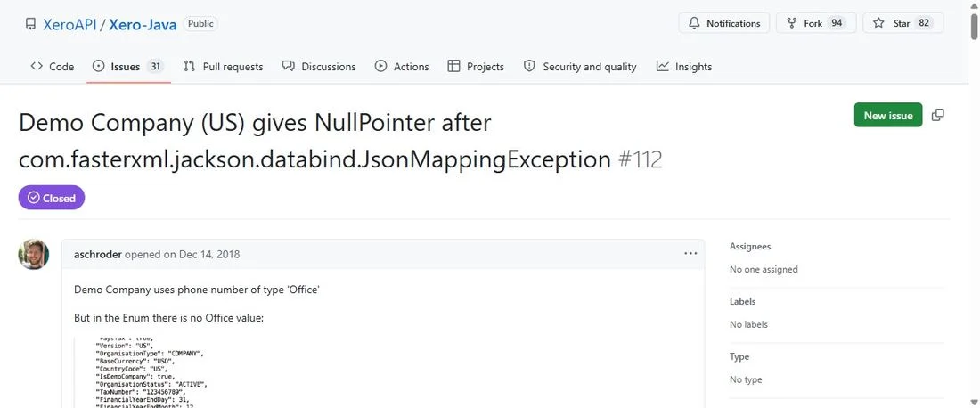Click the Insights graph icon
The height and width of the screenshot is (408, 980).
point(663,66)
